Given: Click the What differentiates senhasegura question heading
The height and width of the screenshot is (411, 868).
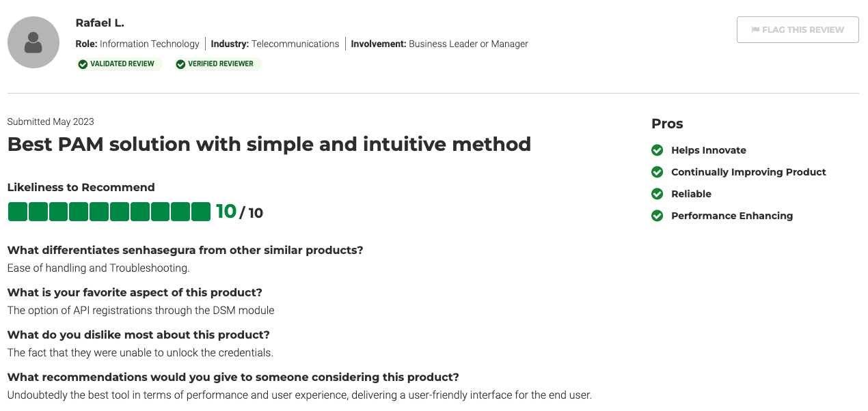Looking at the screenshot, I should tap(185, 250).
